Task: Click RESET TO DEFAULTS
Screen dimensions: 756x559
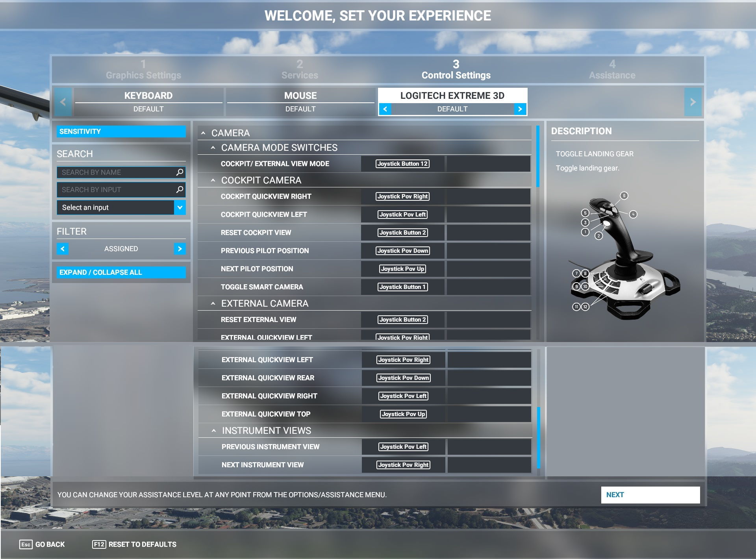Action: [134, 544]
